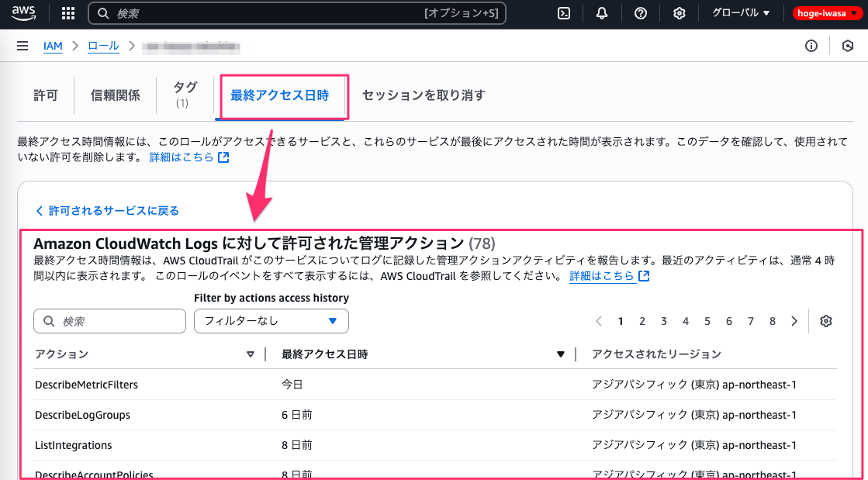Open the help question-mark menu
Viewport: 868px width, 480px height.
coord(641,14)
